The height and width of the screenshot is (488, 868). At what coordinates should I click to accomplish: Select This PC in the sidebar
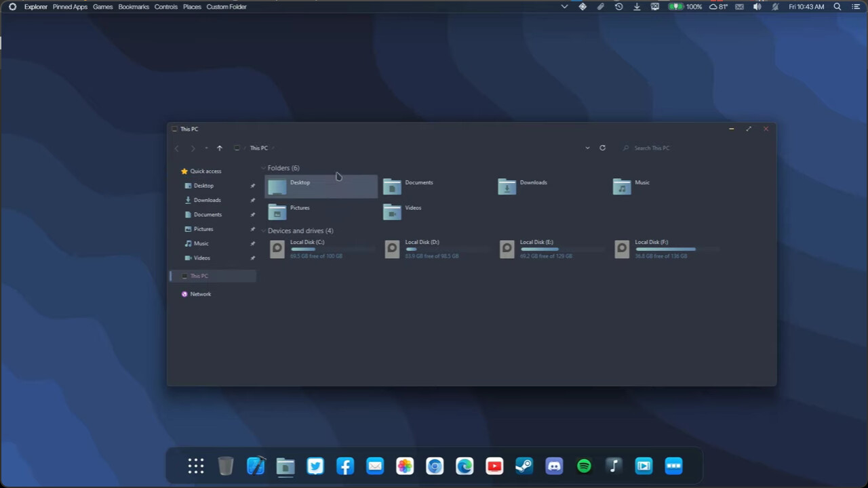213,276
